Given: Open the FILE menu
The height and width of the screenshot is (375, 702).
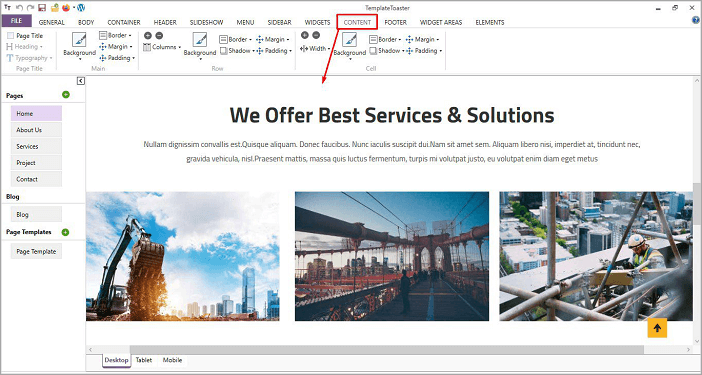Looking at the screenshot, I should [x=17, y=21].
